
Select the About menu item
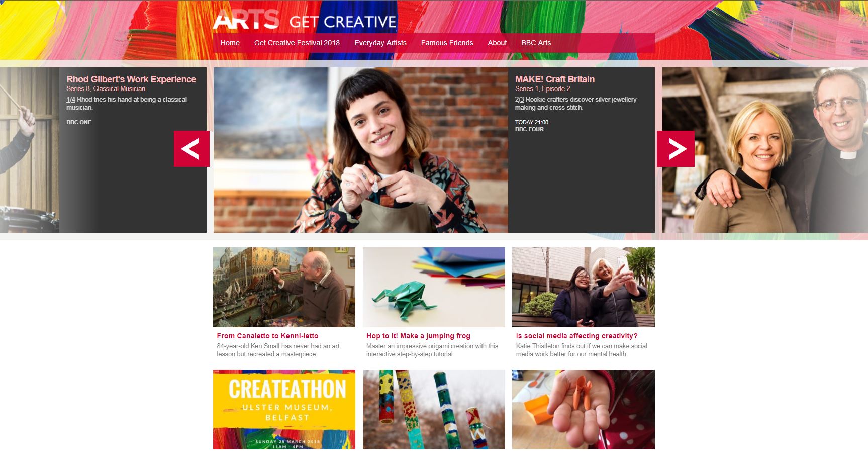497,43
